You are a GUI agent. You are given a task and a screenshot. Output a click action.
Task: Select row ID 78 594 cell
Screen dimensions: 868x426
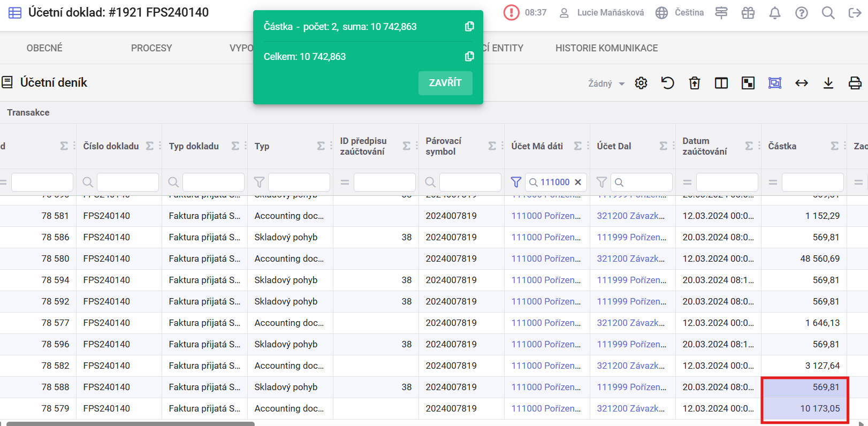38,280
